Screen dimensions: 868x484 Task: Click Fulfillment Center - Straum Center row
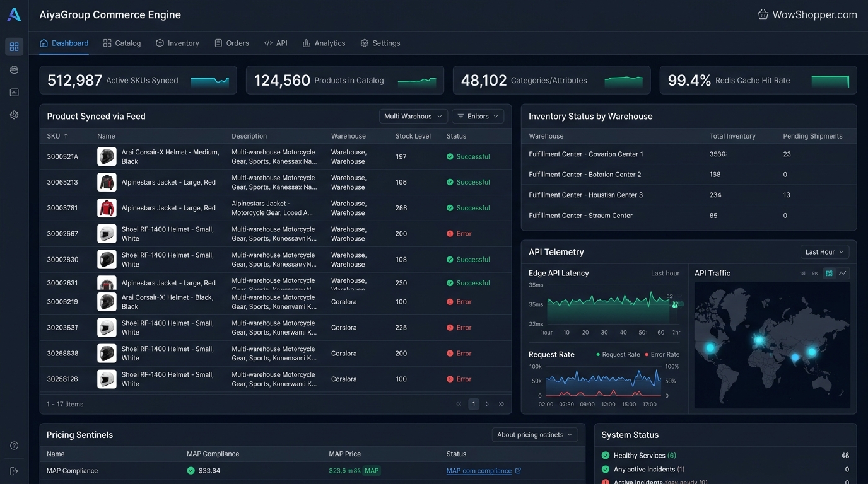tap(689, 216)
